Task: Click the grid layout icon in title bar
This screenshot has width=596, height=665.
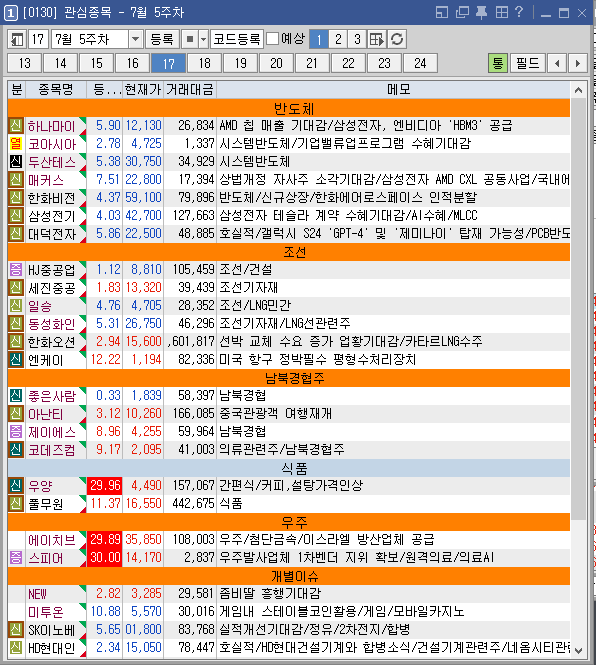Action: click(501, 12)
